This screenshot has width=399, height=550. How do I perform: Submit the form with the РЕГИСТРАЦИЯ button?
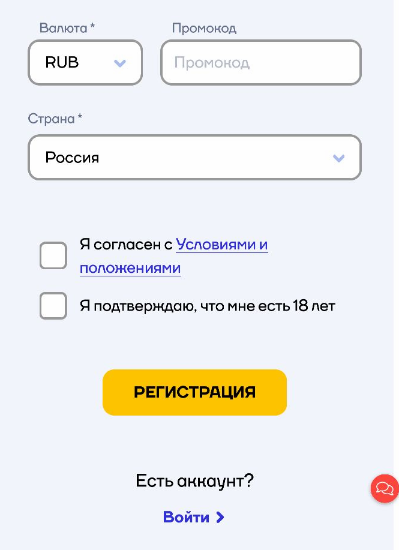tap(195, 392)
